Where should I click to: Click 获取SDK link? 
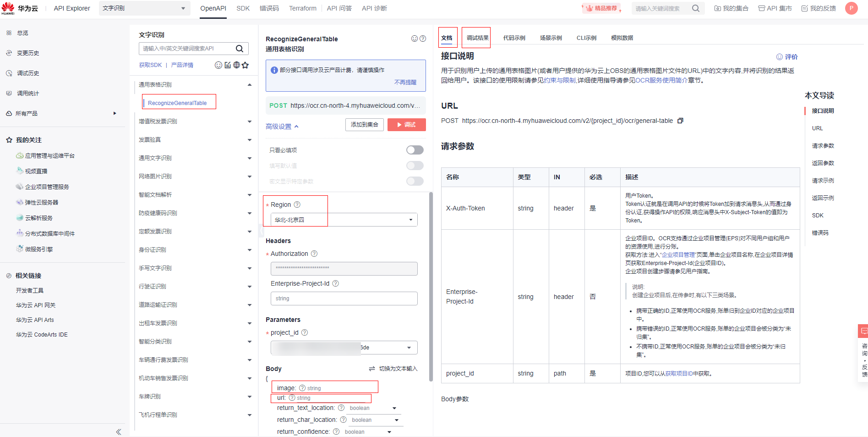coord(151,65)
